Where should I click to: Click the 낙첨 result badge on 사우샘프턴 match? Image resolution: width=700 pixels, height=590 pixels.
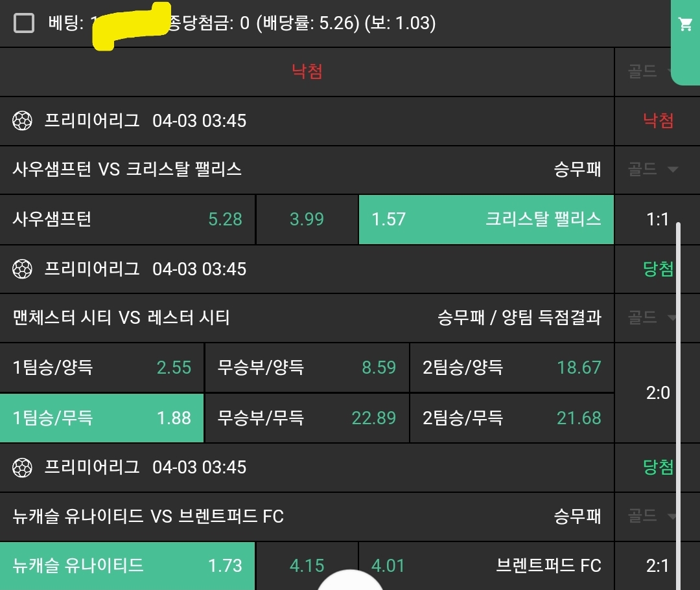tap(658, 121)
